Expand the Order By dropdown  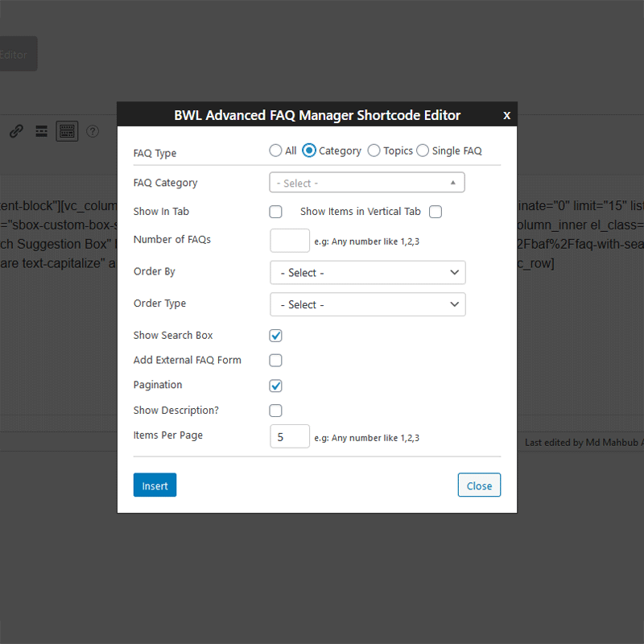(367, 272)
